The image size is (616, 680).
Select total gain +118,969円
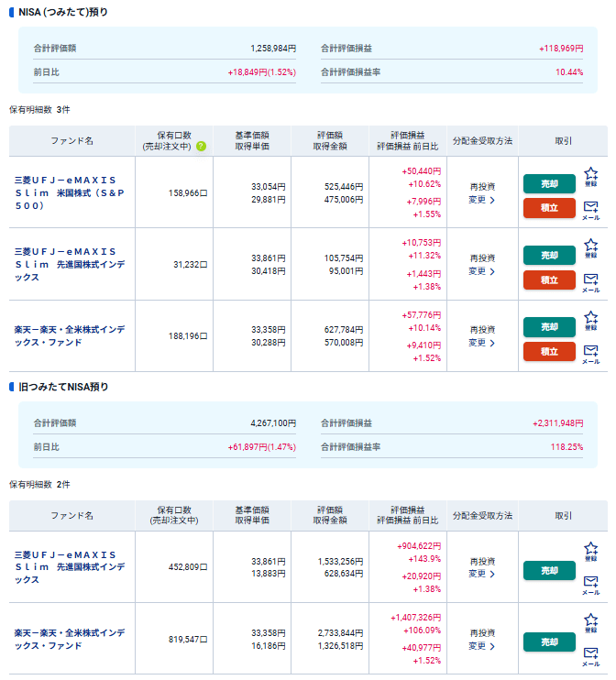click(x=561, y=49)
